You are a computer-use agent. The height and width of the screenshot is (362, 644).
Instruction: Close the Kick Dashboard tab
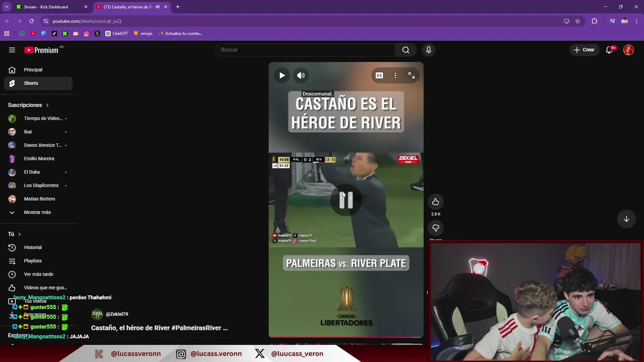coord(86,7)
